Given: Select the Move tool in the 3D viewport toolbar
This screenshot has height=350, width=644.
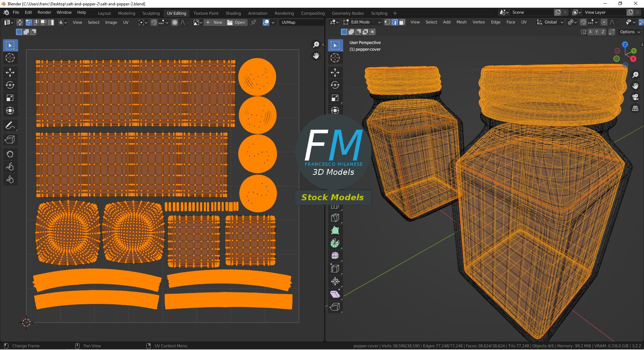Looking at the screenshot, I should point(335,73).
